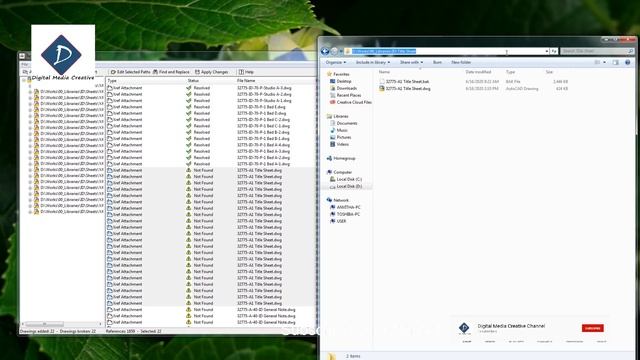The height and width of the screenshot is (360, 640).
Task: Click the blue Explorer help icon
Action: (x=627, y=62)
